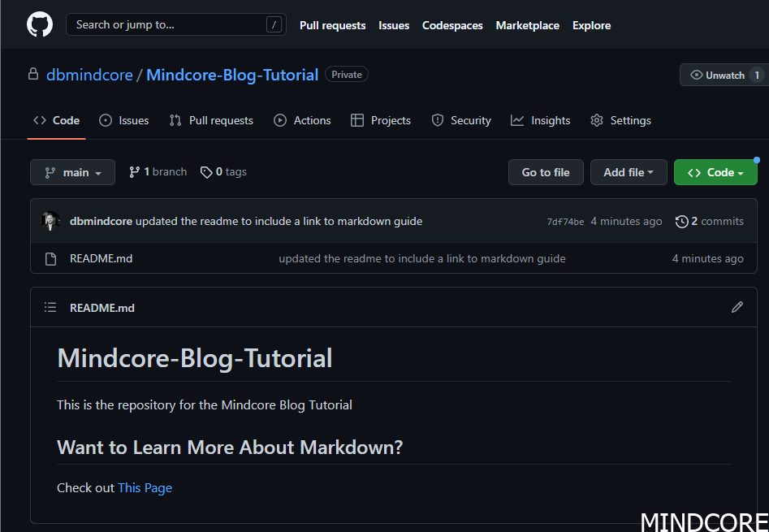Click the search or jump to field
Image resolution: width=769 pixels, height=532 pixels.
click(175, 24)
